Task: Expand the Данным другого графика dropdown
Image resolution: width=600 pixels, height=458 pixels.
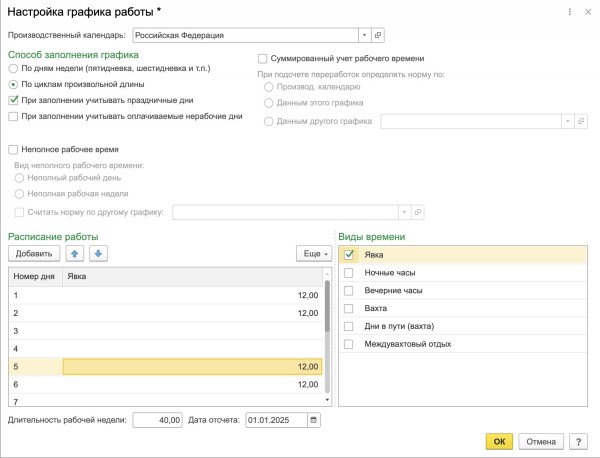Action: [x=568, y=121]
